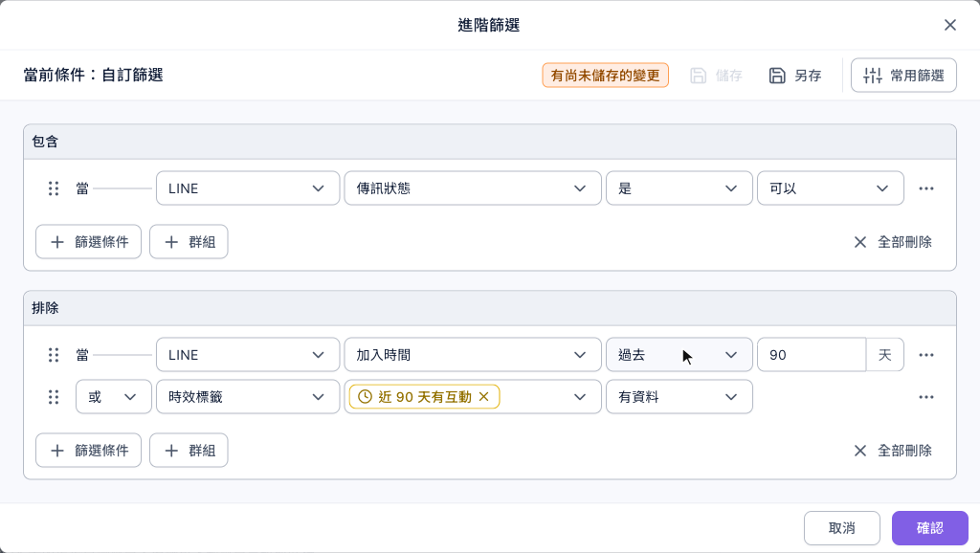Remove the 近 90 天有互動 tag
Viewport: 980px width, 553px height.
coord(483,396)
